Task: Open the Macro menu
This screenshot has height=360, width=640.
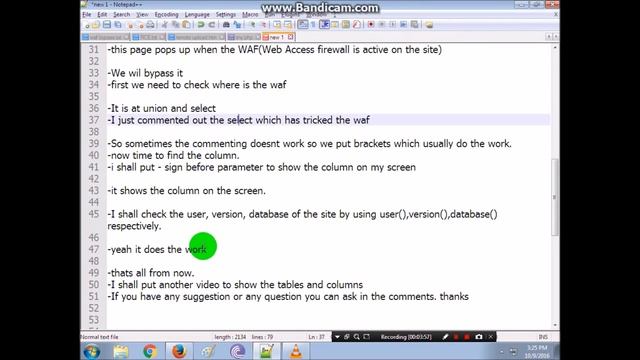Action: pyautogui.click(x=250, y=14)
